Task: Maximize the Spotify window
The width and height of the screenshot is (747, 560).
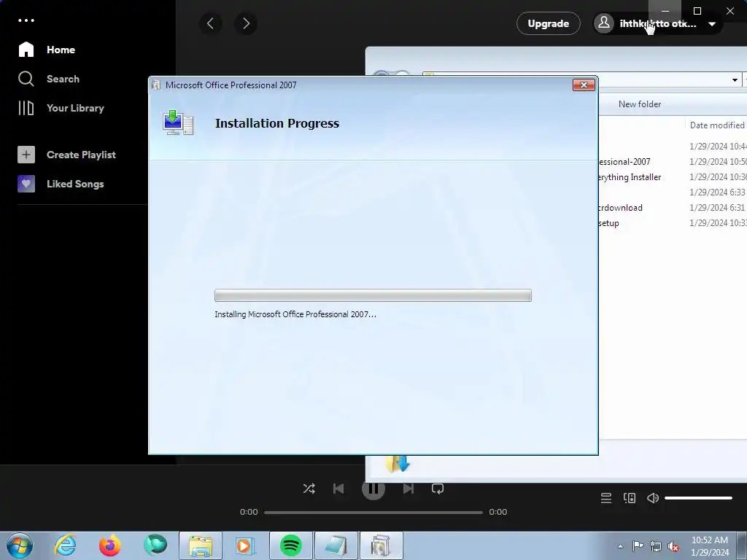Action: tap(697, 11)
